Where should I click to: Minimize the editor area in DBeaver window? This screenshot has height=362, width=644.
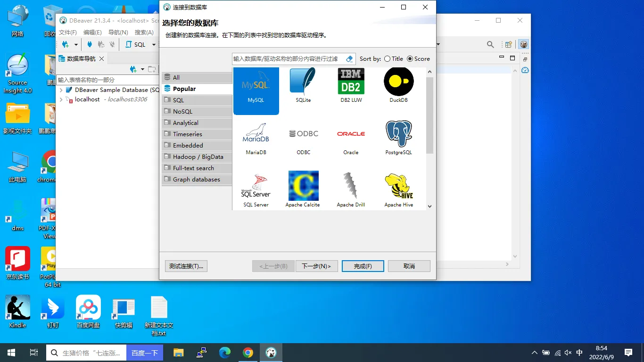click(502, 58)
